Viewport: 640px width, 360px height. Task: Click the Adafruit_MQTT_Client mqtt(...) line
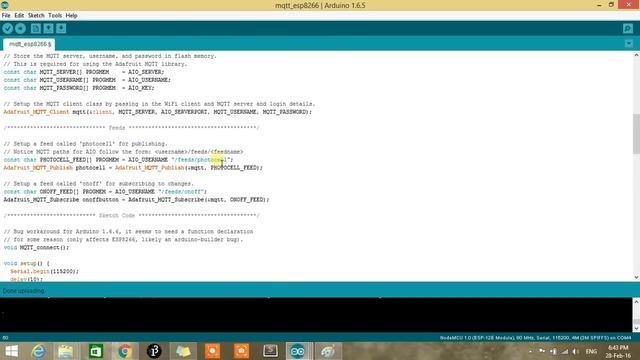click(x=158, y=112)
